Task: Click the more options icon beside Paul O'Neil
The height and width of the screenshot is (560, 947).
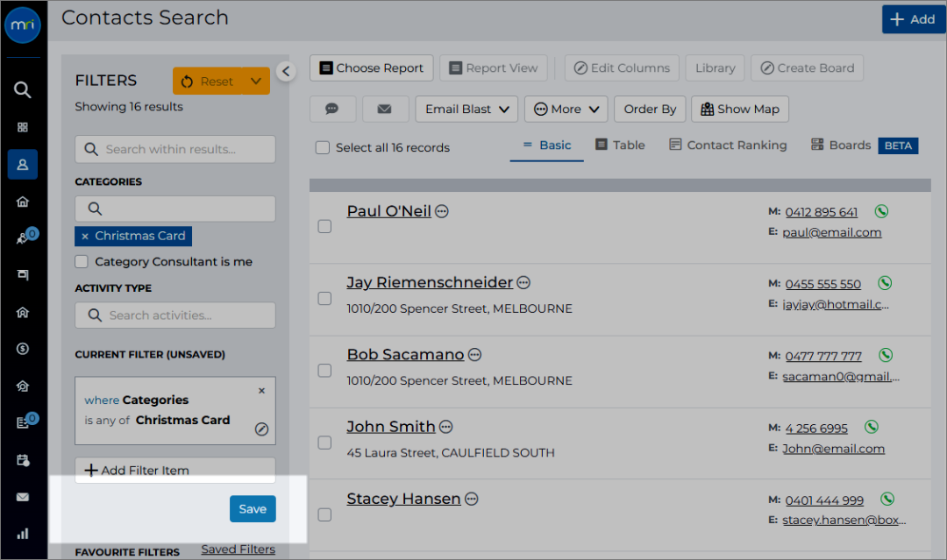Action: (x=442, y=211)
